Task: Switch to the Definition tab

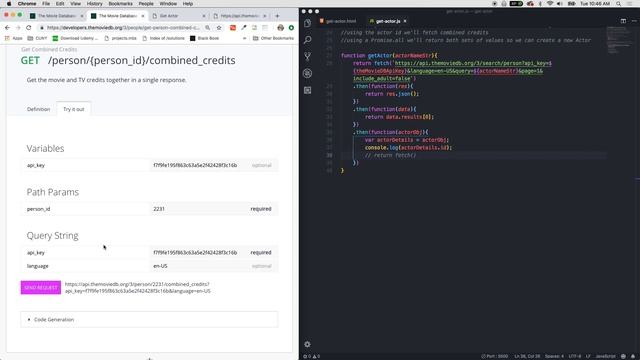Action: pos(38,109)
